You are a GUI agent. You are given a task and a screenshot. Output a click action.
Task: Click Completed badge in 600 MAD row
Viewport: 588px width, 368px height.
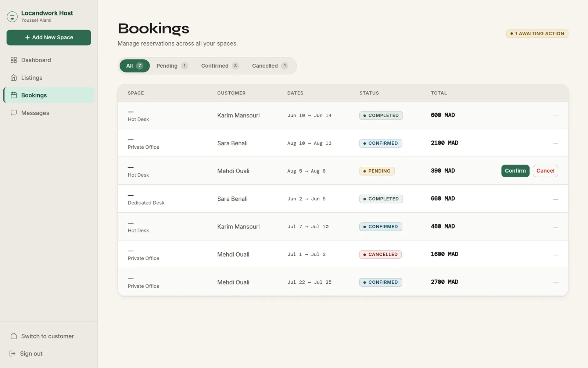[x=381, y=116]
